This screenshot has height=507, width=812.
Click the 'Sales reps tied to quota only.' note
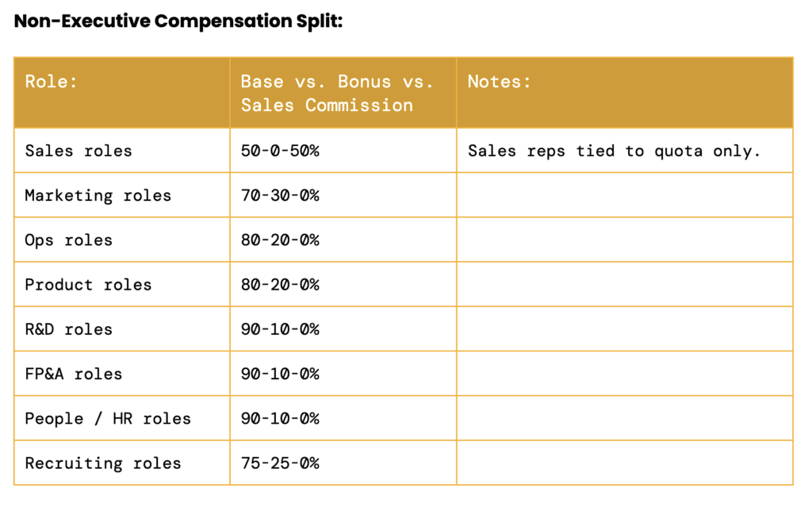[614, 151]
